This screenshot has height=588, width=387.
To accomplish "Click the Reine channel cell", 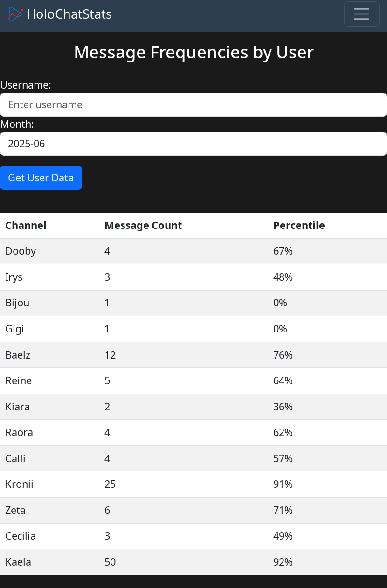I will point(19,381).
